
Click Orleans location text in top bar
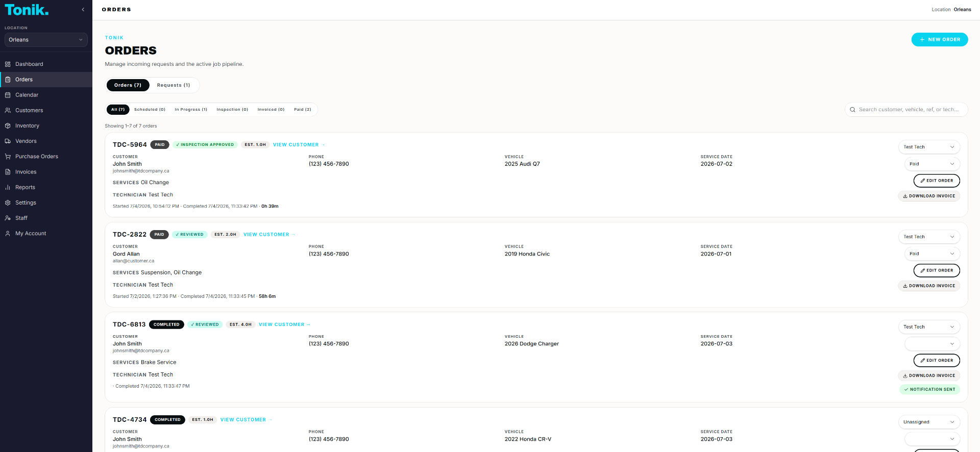pos(962,10)
